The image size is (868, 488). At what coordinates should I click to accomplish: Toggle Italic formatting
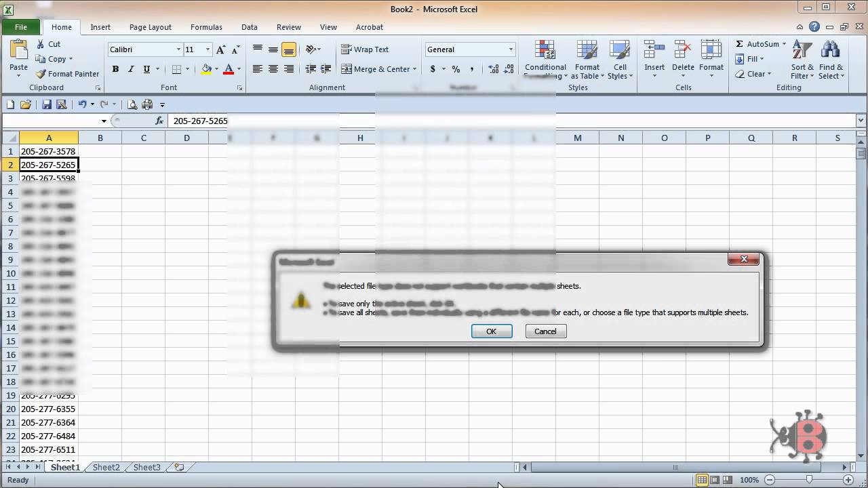click(130, 69)
